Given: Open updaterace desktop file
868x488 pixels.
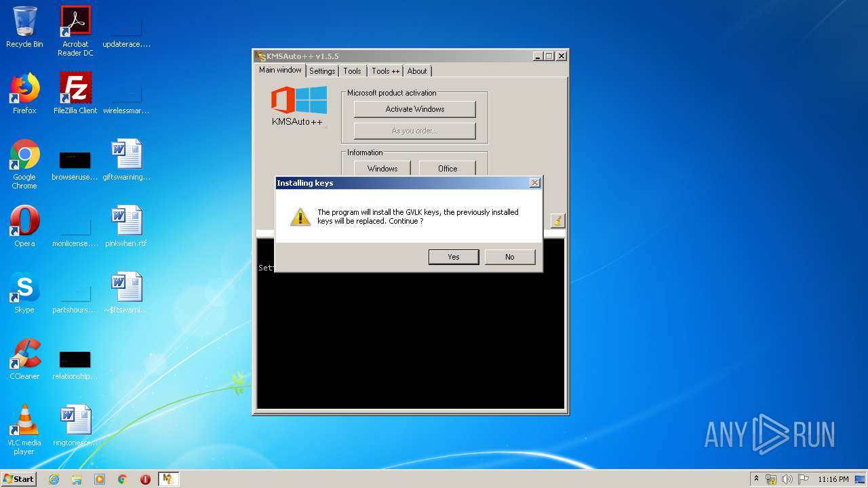Looking at the screenshot, I should point(126,33).
